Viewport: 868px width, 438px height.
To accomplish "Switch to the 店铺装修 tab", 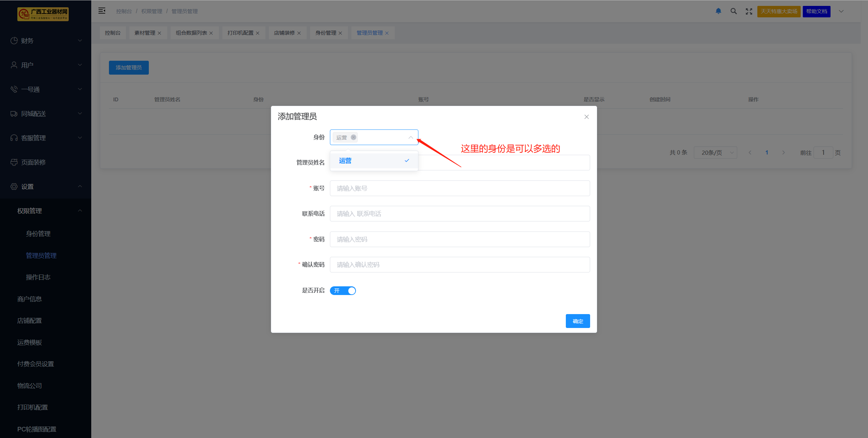I will 284,33.
